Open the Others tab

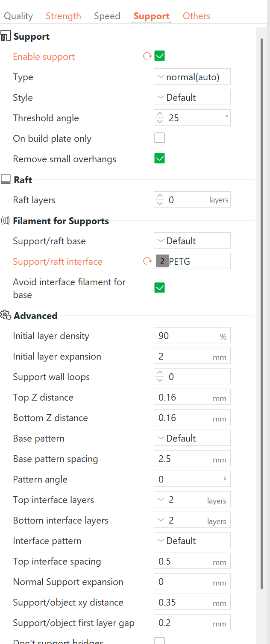(197, 16)
